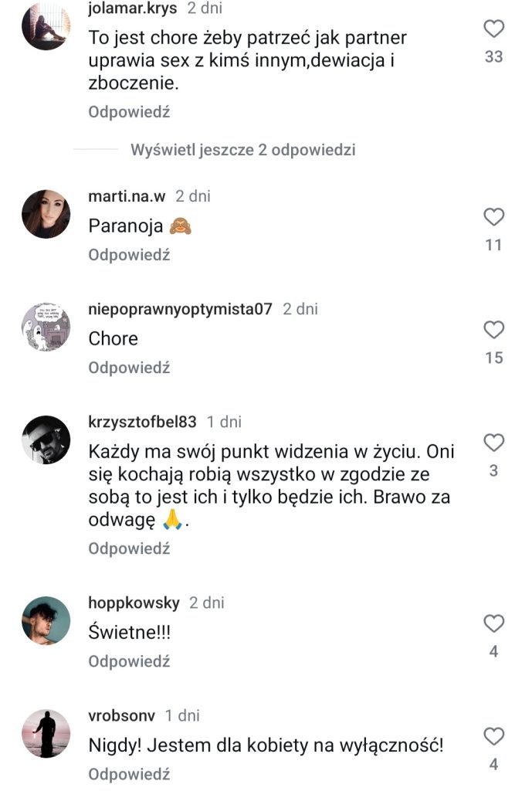Like hoppkowsky's Świetne comment
Image resolution: width=532 pixels, height=791 pixels.
tap(493, 623)
